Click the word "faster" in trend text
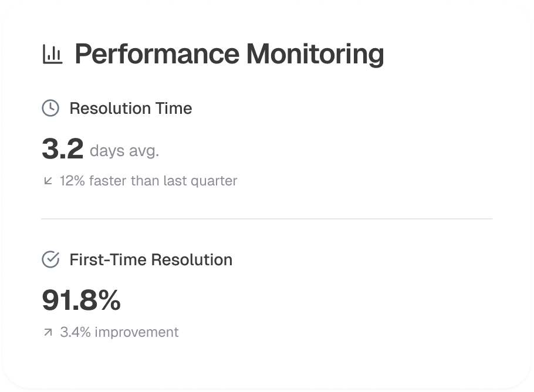Image resolution: width=534 pixels, height=392 pixels. click(x=108, y=181)
